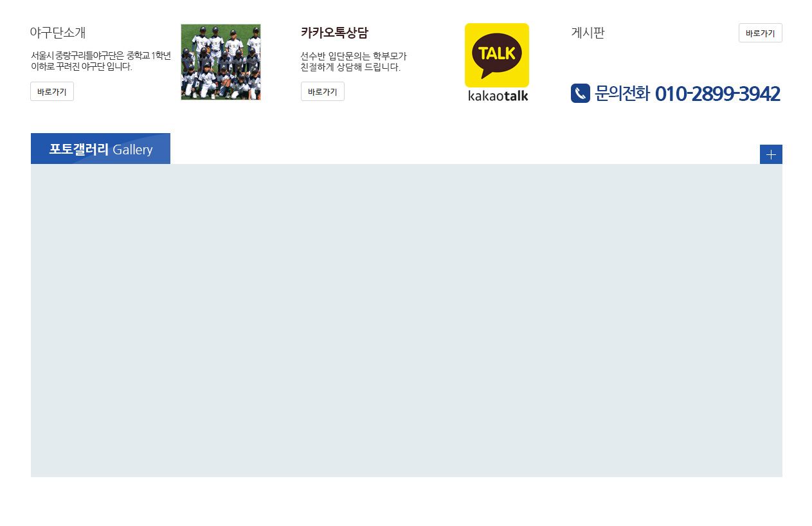Click the empty gray gallery panel
Image resolution: width=812 pixels, height=526 pixels.
click(406, 320)
